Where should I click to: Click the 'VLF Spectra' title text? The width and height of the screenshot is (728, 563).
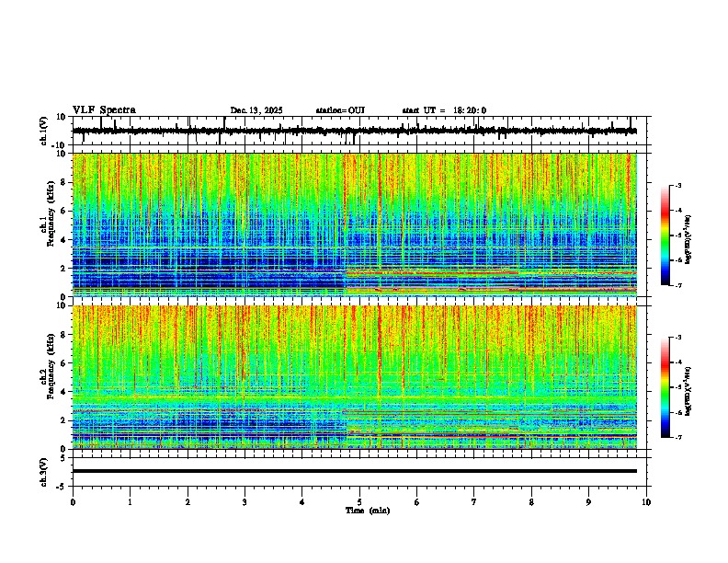click(104, 110)
